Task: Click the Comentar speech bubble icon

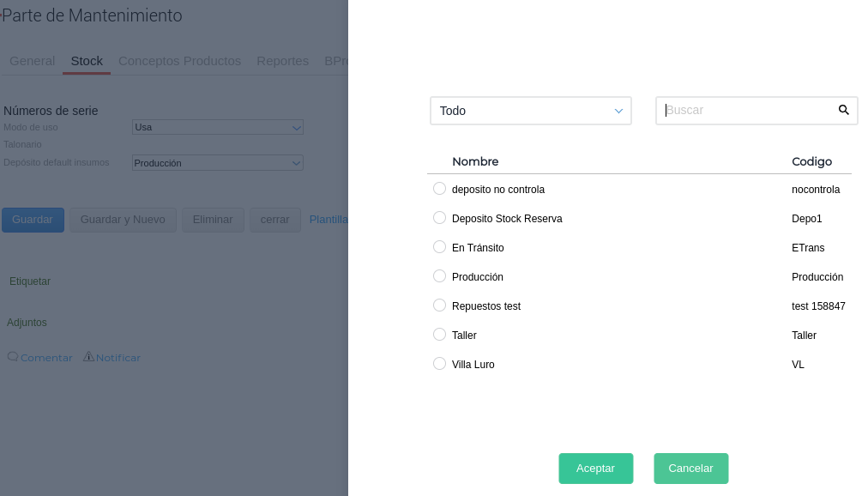Action: tap(13, 356)
